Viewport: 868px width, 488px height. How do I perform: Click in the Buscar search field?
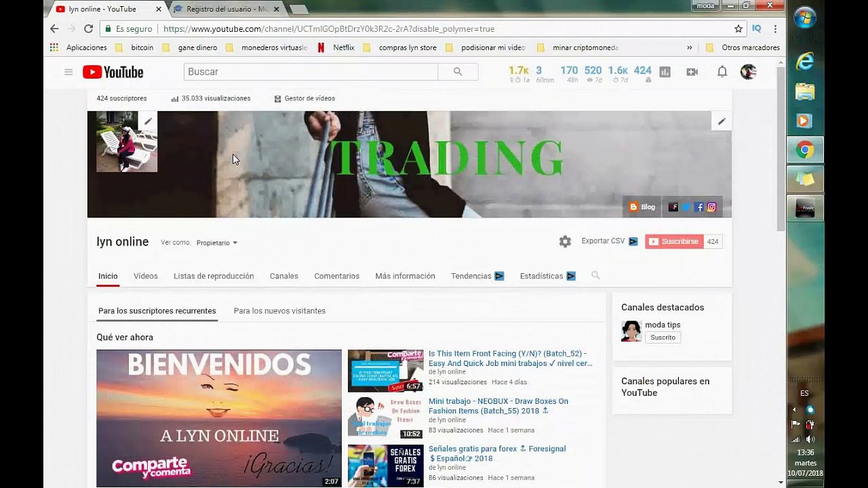tap(311, 72)
